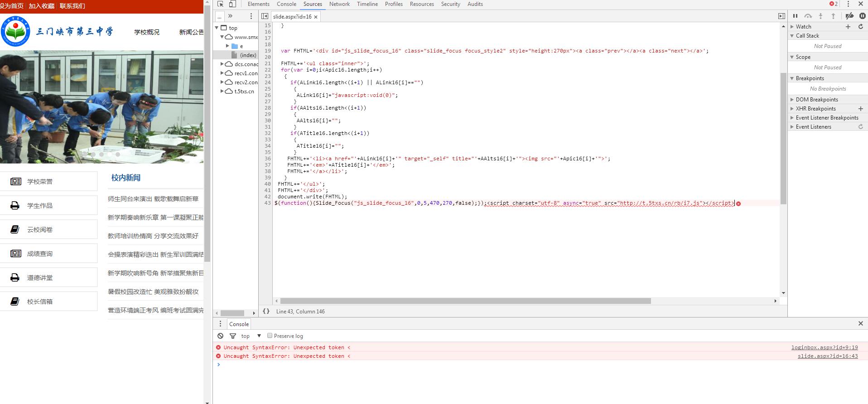The height and width of the screenshot is (404, 868).
Task: Open DevTools customize menu (three dots)
Action: coord(848,4)
